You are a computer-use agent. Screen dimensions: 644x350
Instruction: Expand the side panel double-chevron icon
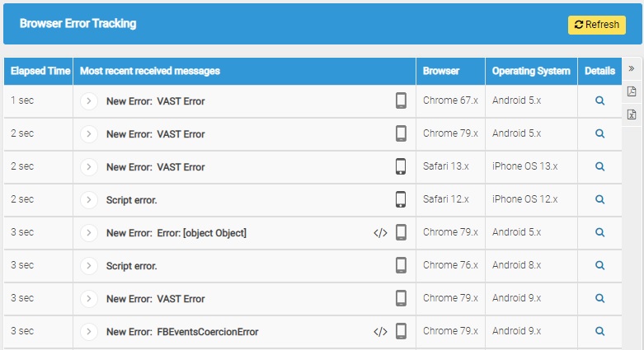pyautogui.click(x=632, y=68)
